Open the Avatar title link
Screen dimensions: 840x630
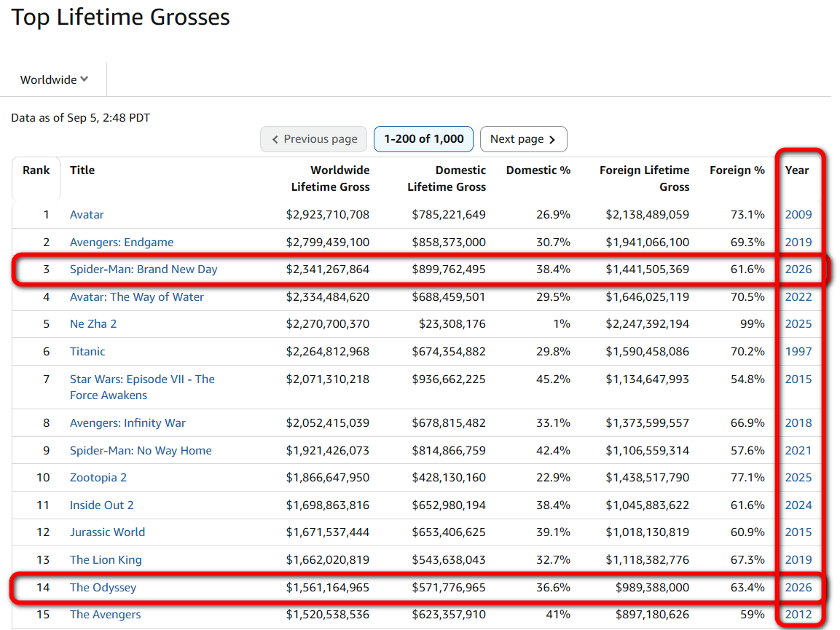[87, 215]
